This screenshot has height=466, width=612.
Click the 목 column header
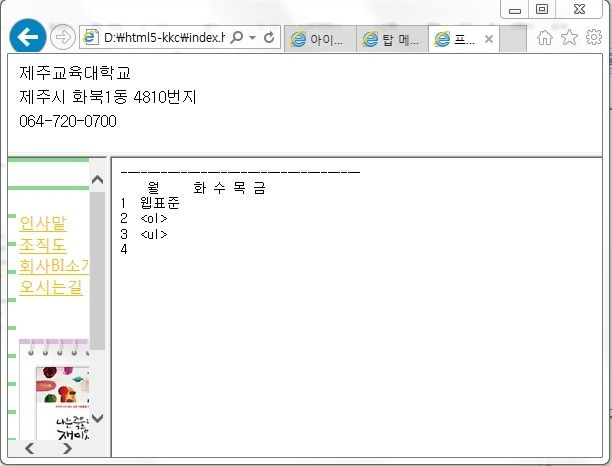click(240, 188)
